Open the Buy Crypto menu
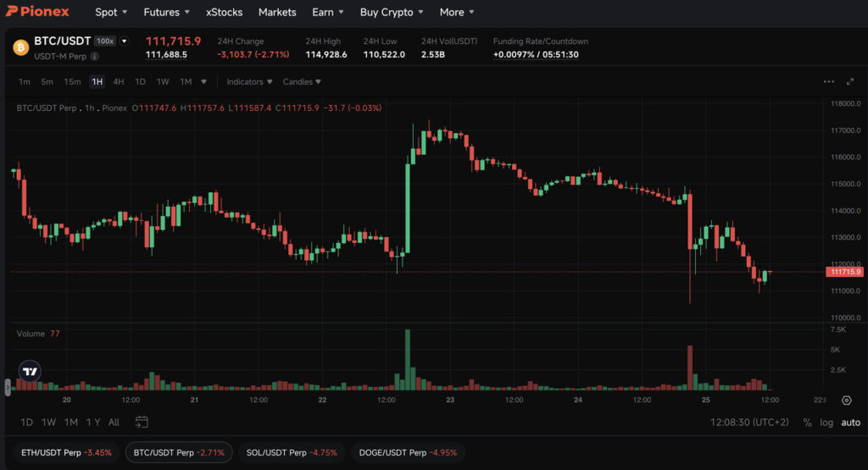The image size is (868, 470). tap(392, 12)
